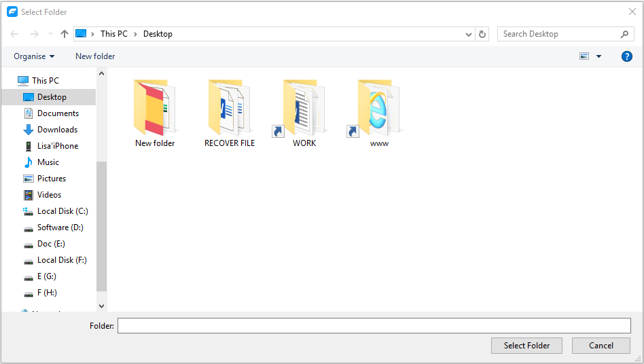Click the New folder toolbar button
Image resolution: width=644 pixels, height=364 pixels.
coord(95,56)
